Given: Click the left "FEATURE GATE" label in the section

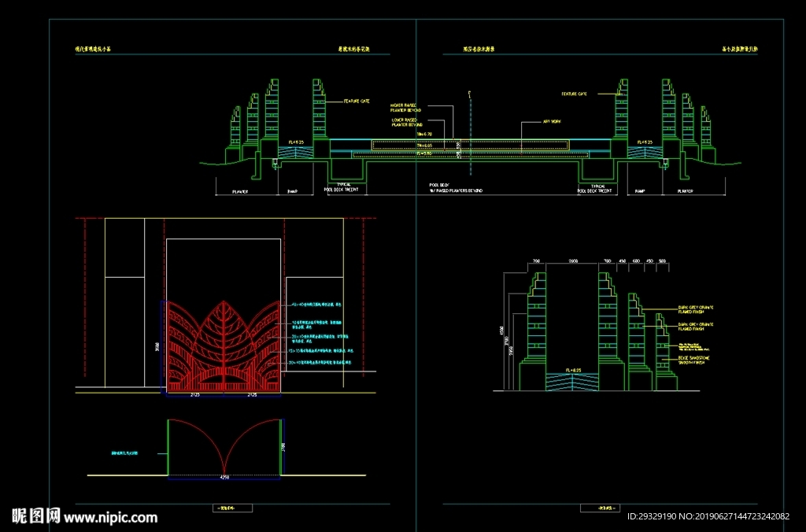Looking at the screenshot, I should (x=357, y=102).
